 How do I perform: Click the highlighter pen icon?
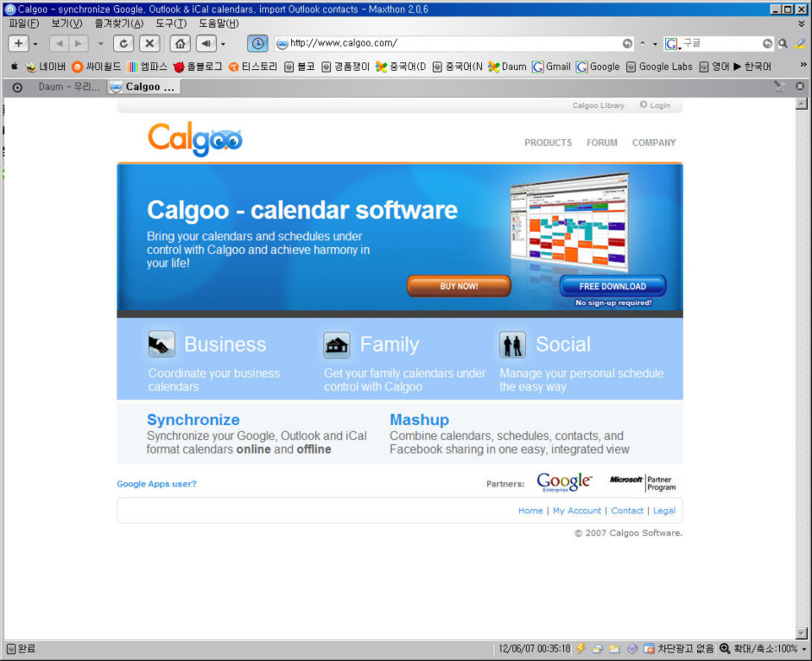800,43
